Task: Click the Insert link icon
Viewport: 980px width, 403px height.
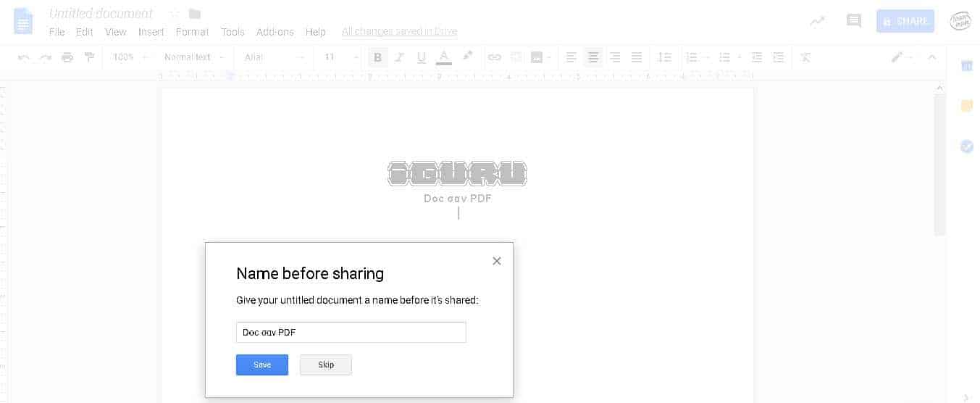Action: pos(495,57)
